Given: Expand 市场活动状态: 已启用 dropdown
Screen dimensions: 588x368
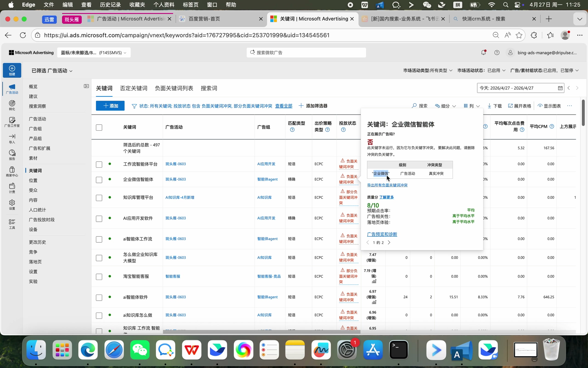Looking at the screenshot, I should click(481, 71).
